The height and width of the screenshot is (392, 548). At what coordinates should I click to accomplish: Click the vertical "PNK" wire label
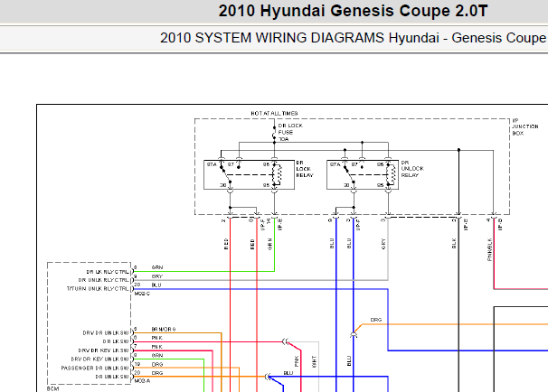(297, 361)
